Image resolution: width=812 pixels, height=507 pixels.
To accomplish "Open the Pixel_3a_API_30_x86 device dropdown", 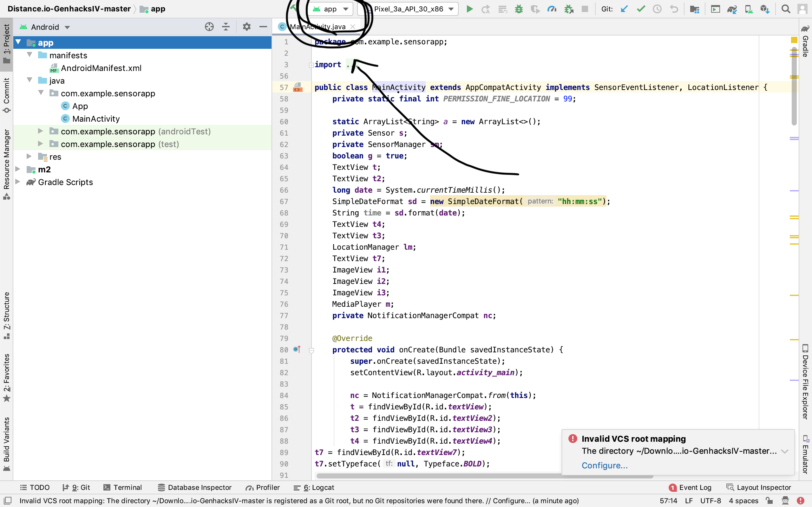I will point(408,9).
